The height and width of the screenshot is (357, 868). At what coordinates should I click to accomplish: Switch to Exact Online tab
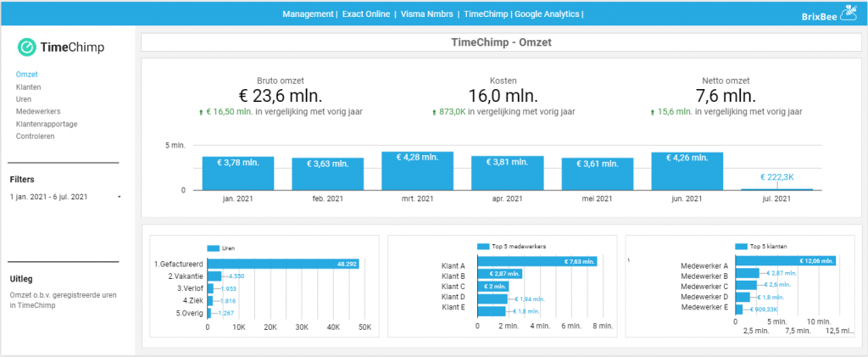pos(366,14)
